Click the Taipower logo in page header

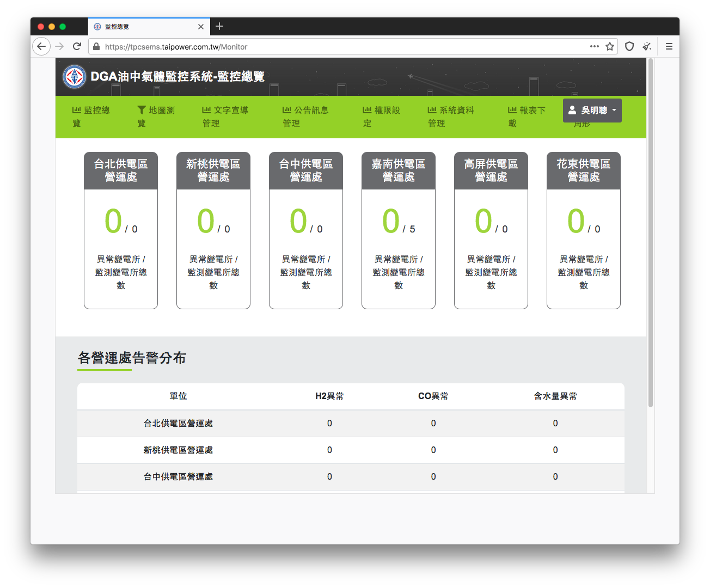coord(75,77)
